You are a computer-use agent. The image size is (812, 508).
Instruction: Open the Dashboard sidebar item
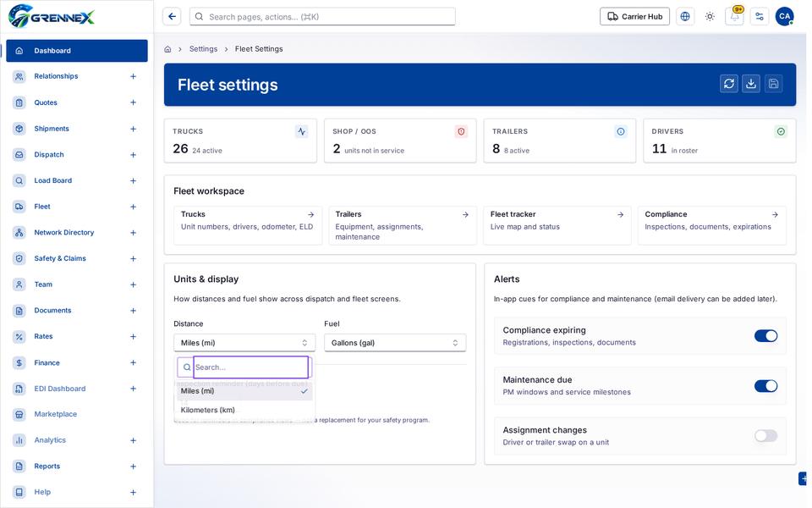pyautogui.click(x=77, y=51)
